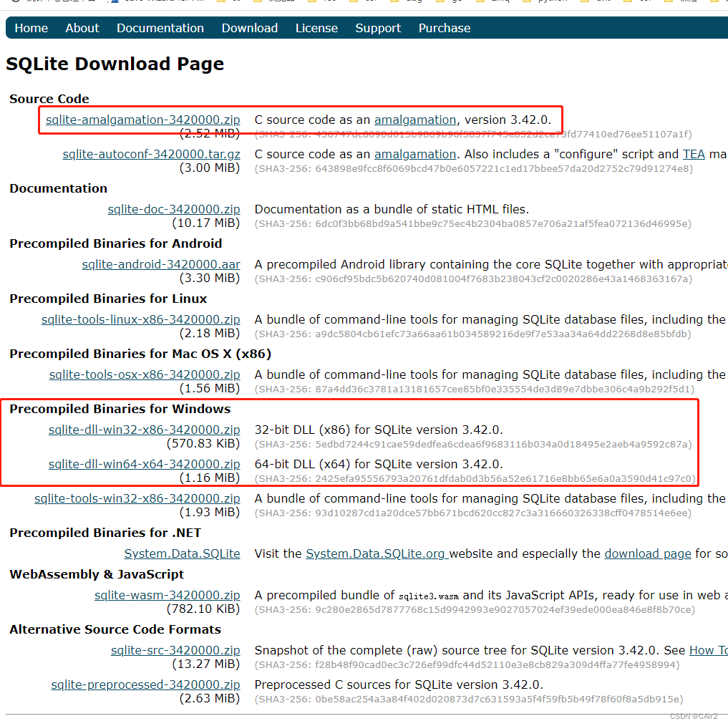Download sqlite-tools-linux-x86-3420000.zip
Image resolution: width=728 pixels, height=726 pixels.
coord(141,319)
